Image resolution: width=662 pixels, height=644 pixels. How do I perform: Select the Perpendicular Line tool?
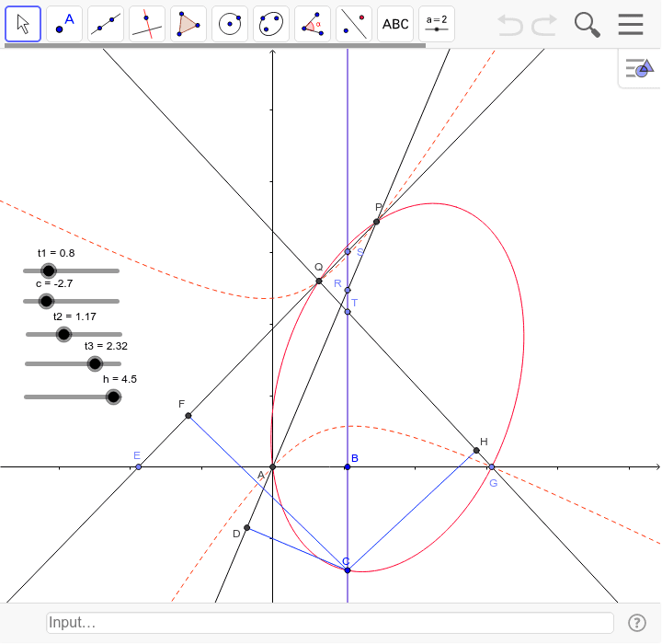[147, 24]
